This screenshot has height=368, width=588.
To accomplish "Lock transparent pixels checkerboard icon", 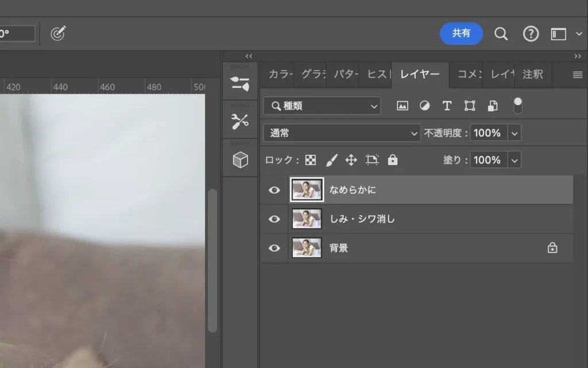I will [311, 160].
